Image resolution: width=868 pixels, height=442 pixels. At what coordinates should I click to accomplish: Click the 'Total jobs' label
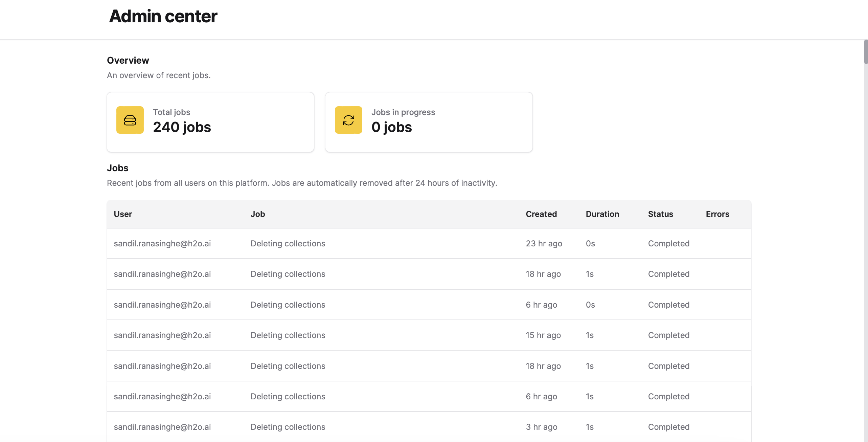click(x=172, y=112)
